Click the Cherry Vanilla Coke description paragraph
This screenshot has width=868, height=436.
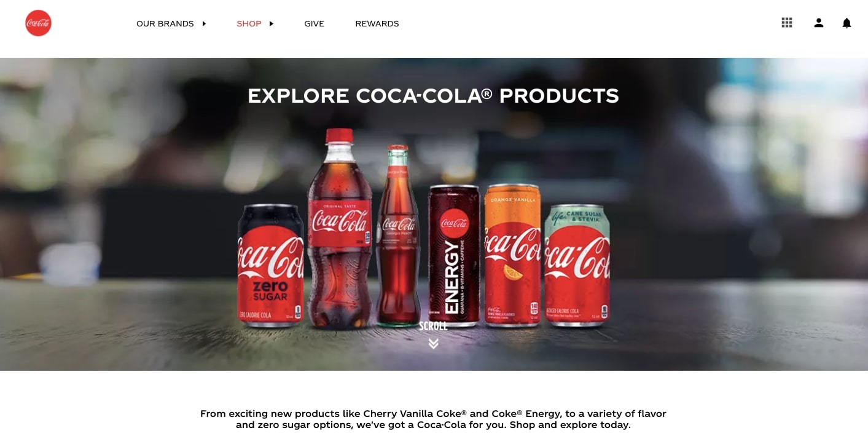(x=433, y=419)
